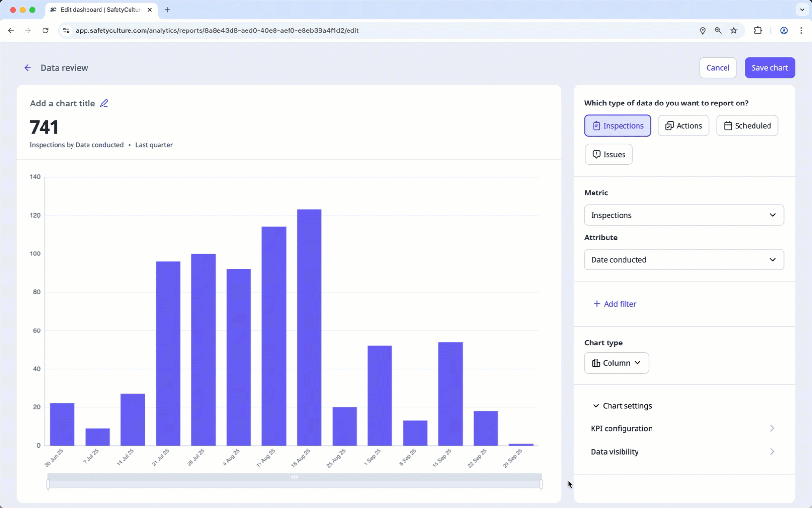Click the 14 Jul 25 bar
The image size is (812, 508).
point(133,420)
